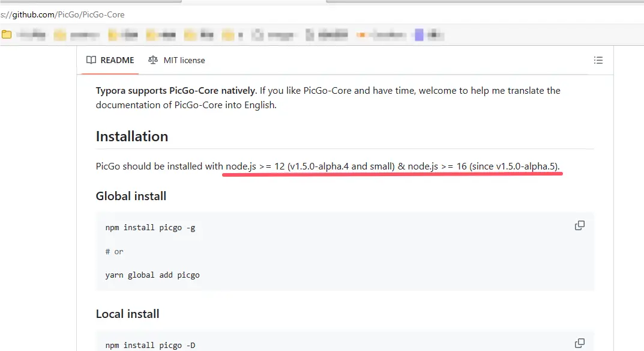Image resolution: width=644 pixels, height=351 pixels.
Task: Open the README outline menu icon
Action: tap(598, 61)
